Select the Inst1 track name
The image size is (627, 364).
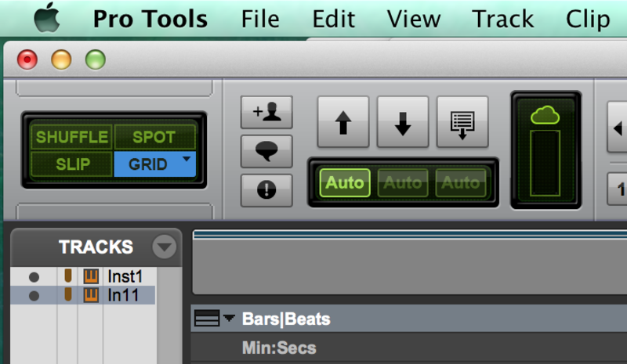click(x=125, y=276)
